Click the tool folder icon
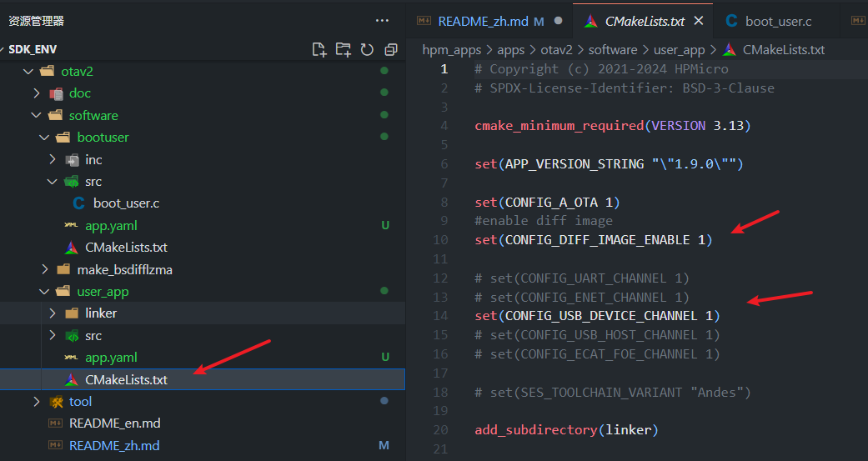The width and height of the screenshot is (868, 461). point(56,402)
